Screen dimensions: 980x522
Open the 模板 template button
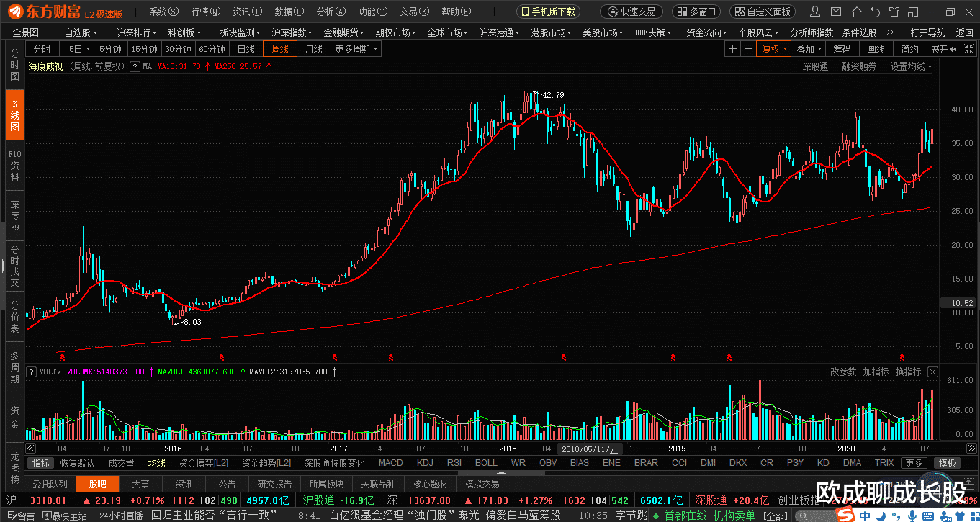click(x=948, y=463)
